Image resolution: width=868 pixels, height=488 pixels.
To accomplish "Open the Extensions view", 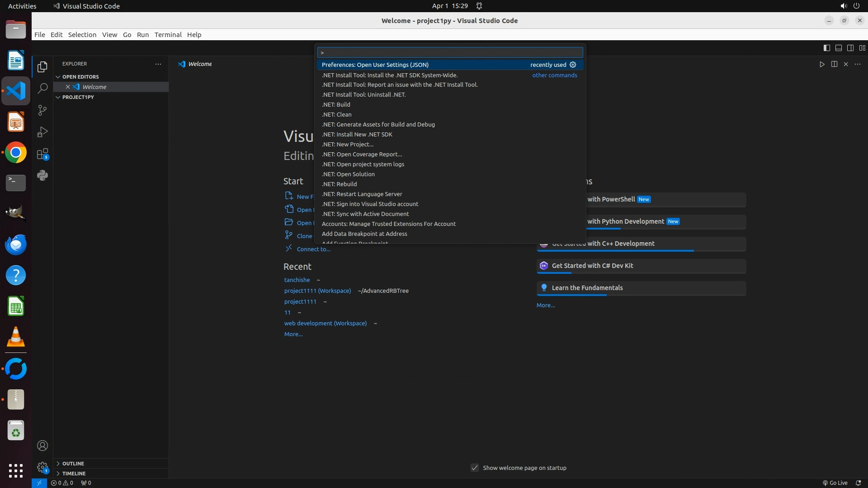I will [42, 154].
